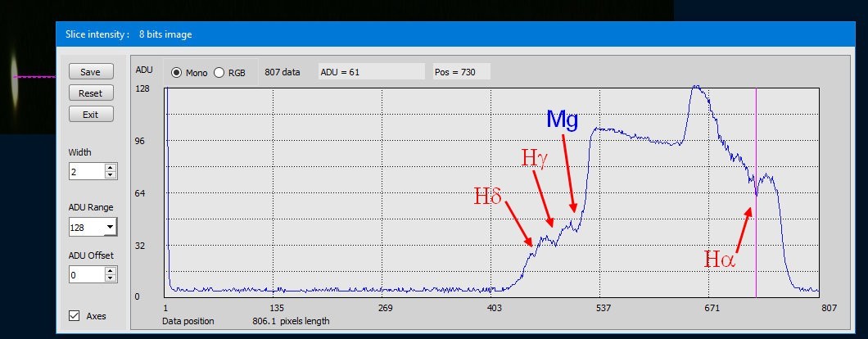Select the RGB radio button
Screen dimensions: 868x339
219,73
